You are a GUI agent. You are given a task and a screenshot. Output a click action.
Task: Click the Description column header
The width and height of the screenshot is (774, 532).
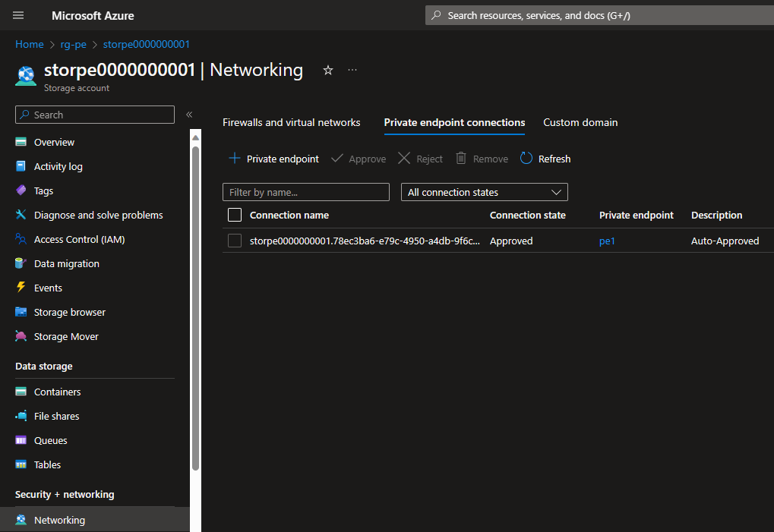click(x=716, y=215)
